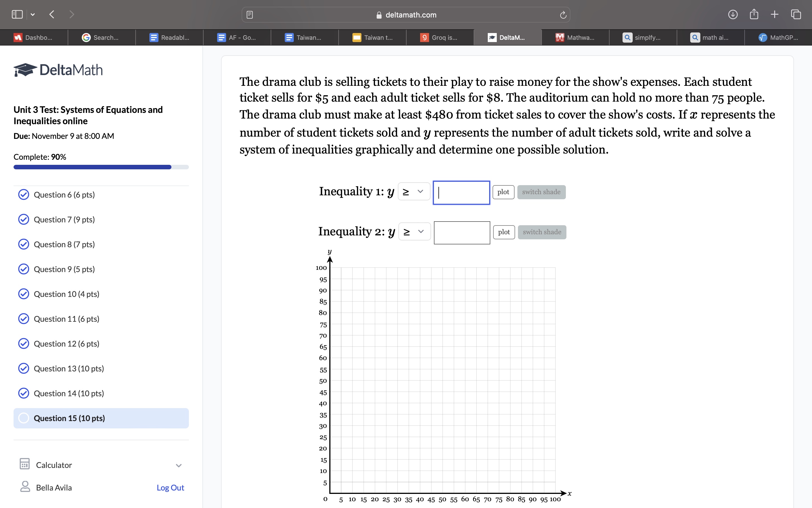The width and height of the screenshot is (812, 508).
Task: Click the Log Out link
Action: [171, 487]
